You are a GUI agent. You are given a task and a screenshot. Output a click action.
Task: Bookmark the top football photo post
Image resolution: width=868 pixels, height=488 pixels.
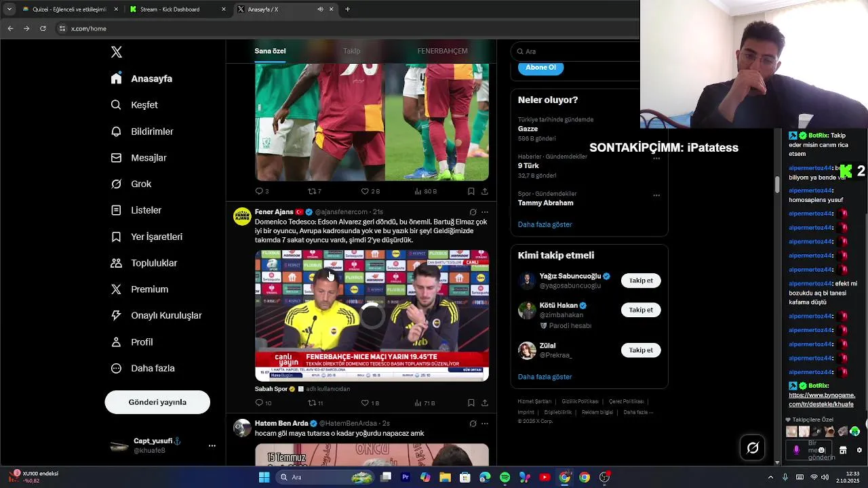pos(471,191)
